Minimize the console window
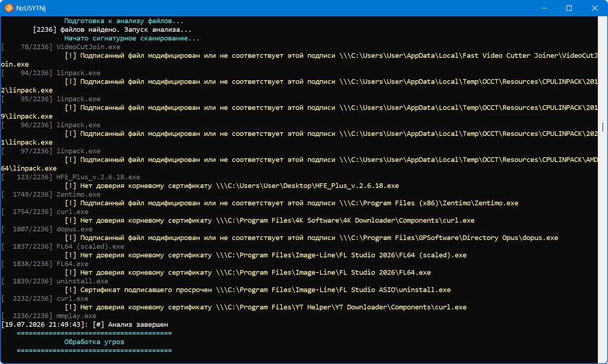The image size is (608, 364). [544, 8]
